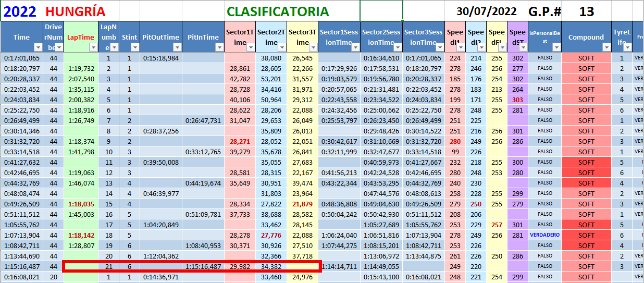Click red sector 1 time 28,271

coord(240,141)
